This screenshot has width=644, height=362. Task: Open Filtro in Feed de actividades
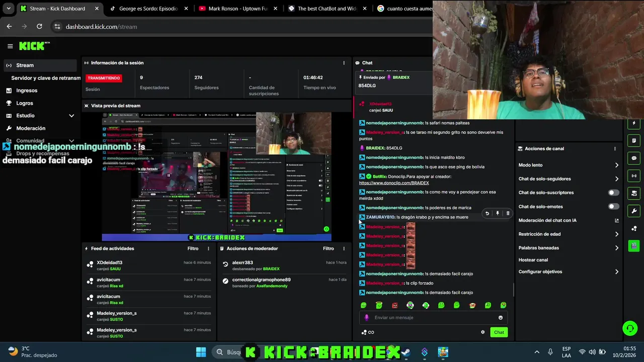coord(193,248)
